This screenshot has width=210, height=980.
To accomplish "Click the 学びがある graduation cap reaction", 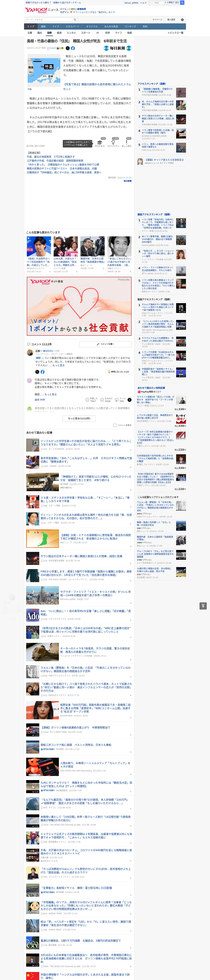I will tap(100, 143).
